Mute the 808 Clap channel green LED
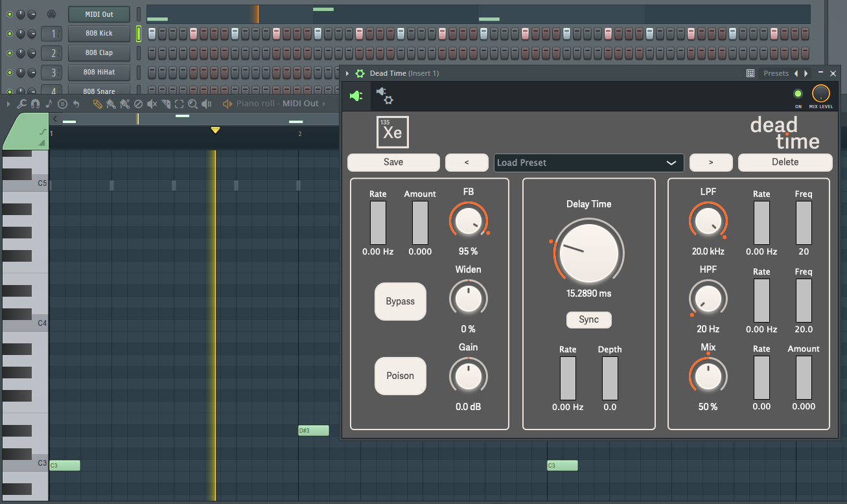The image size is (847, 504). (10, 53)
